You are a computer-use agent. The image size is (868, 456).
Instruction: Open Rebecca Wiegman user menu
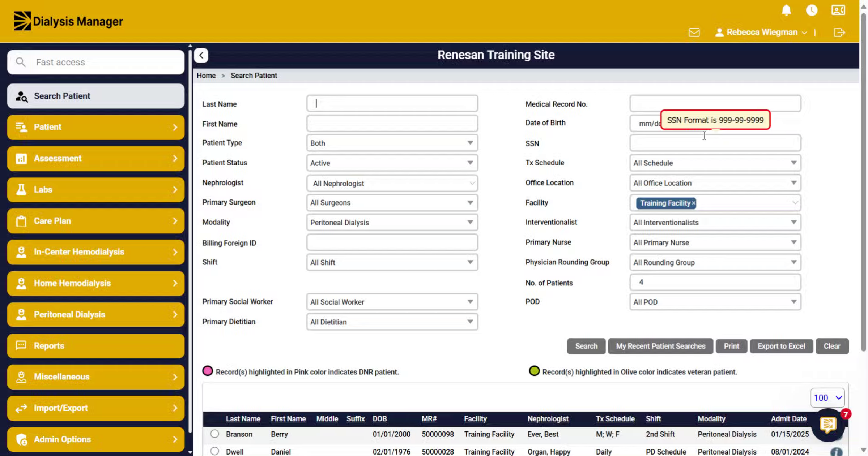point(761,32)
